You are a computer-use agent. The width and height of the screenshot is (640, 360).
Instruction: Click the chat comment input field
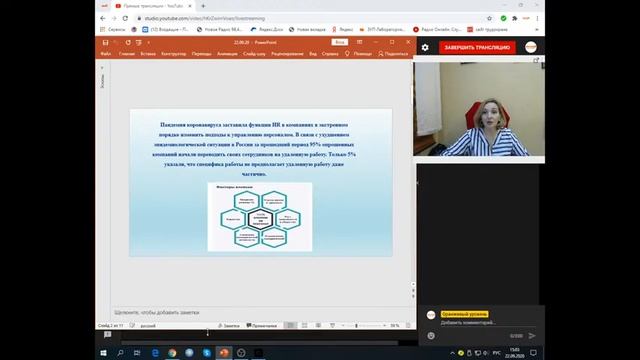pyautogui.click(x=488, y=323)
